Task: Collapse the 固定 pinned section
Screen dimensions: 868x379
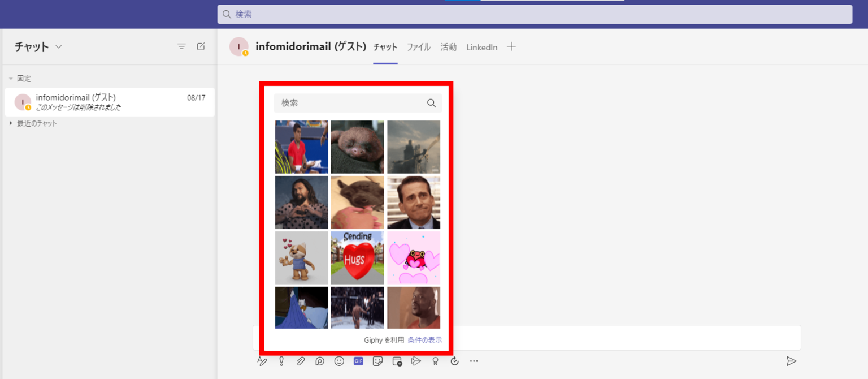Action: (11, 79)
